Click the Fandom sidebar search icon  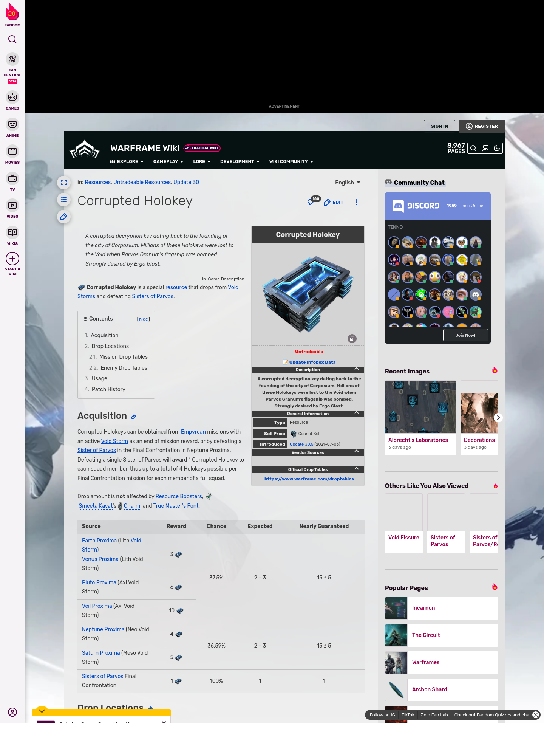point(12,39)
